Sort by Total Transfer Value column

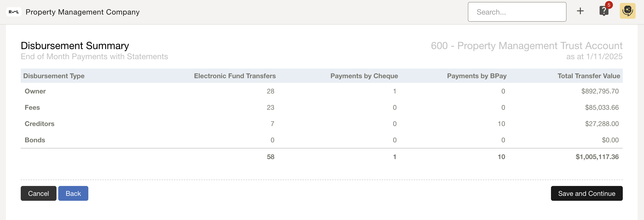tap(588, 76)
